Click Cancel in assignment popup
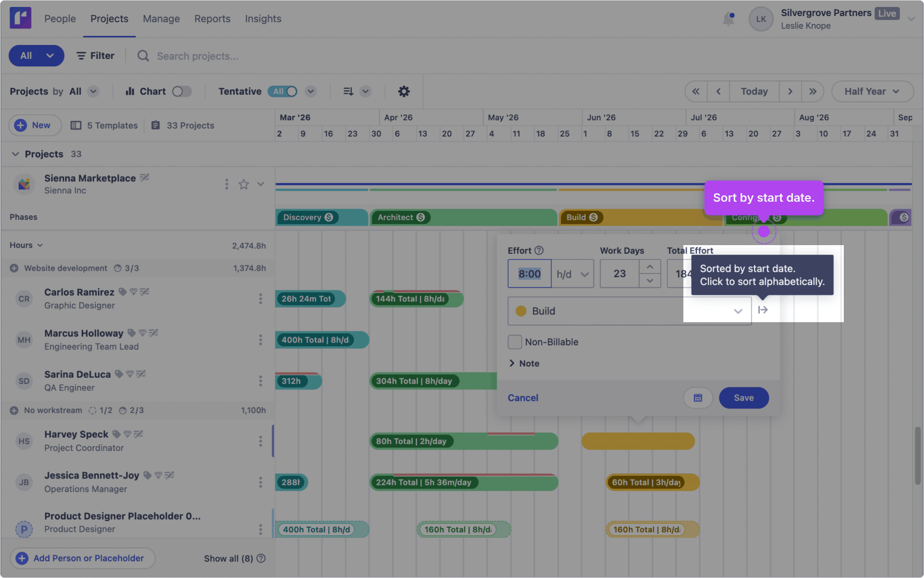Viewport: 924px width, 578px height. (523, 398)
